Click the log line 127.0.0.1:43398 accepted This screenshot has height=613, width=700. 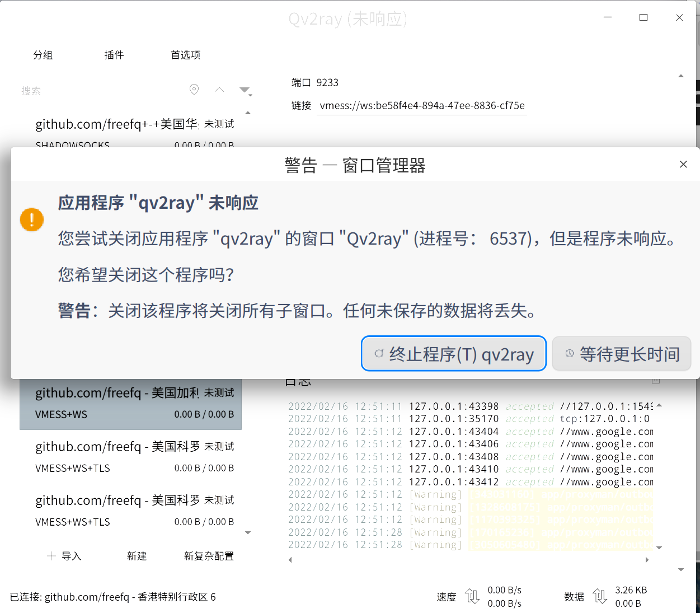471,406
